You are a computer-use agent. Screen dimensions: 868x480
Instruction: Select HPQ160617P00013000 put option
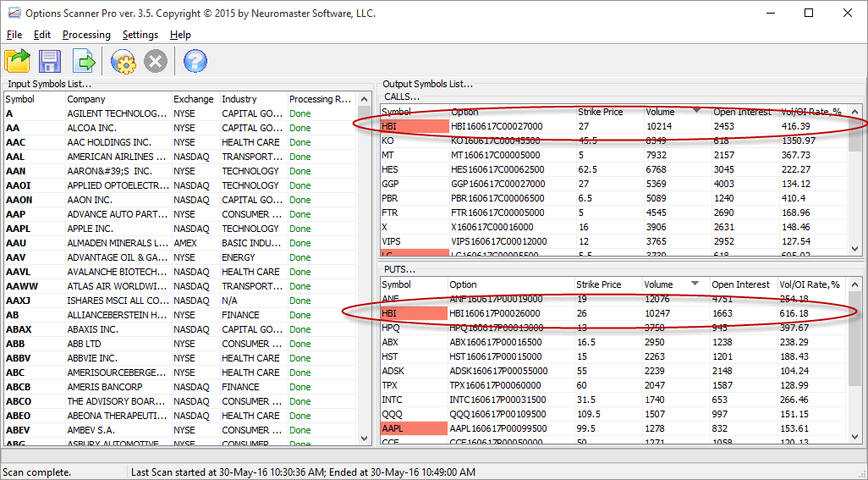point(496,328)
